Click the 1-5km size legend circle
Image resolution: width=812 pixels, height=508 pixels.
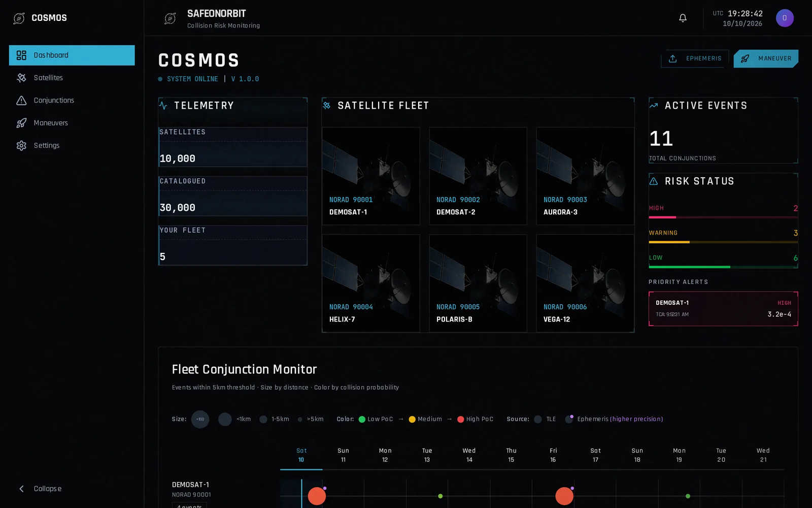pos(263,420)
